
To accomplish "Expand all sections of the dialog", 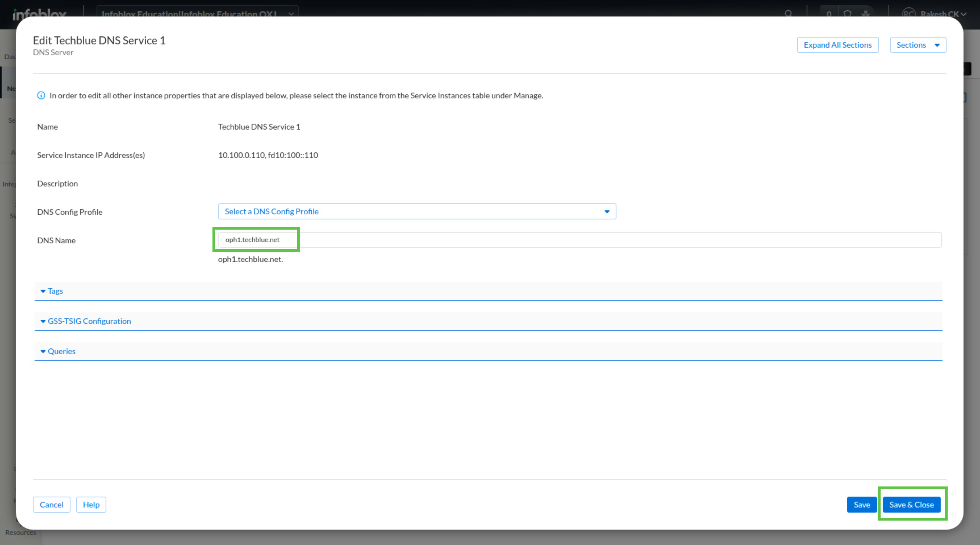I will pos(837,45).
